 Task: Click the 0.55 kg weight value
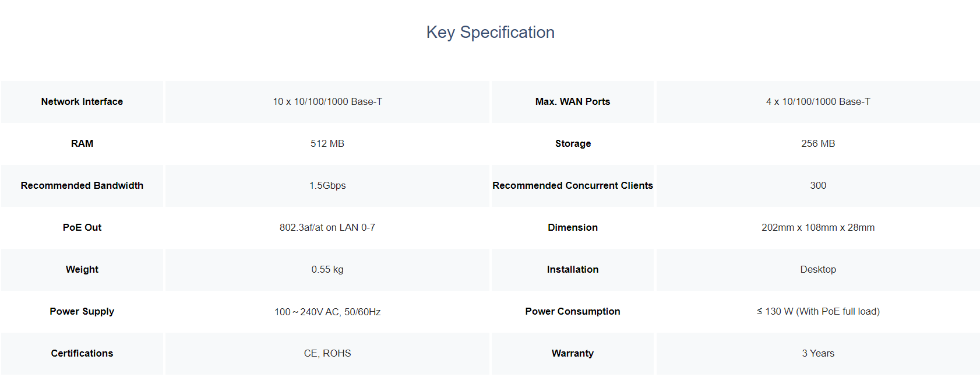click(x=327, y=269)
